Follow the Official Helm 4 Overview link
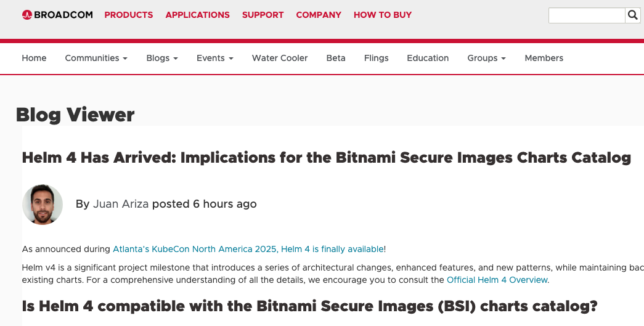The width and height of the screenshot is (644, 326). coord(497,280)
